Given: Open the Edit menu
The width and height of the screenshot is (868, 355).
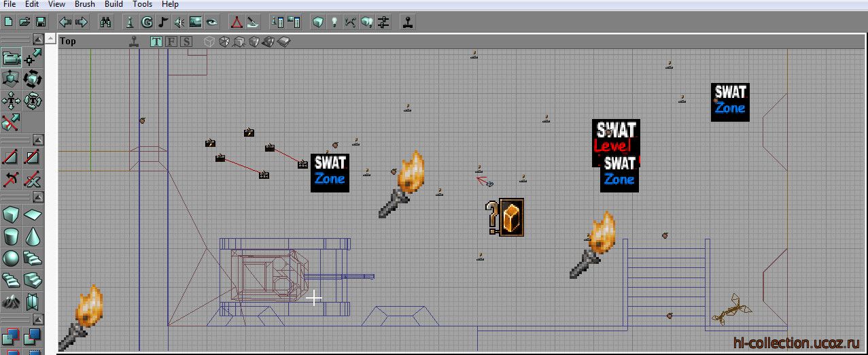Looking at the screenshot, I should coord(32,4).
